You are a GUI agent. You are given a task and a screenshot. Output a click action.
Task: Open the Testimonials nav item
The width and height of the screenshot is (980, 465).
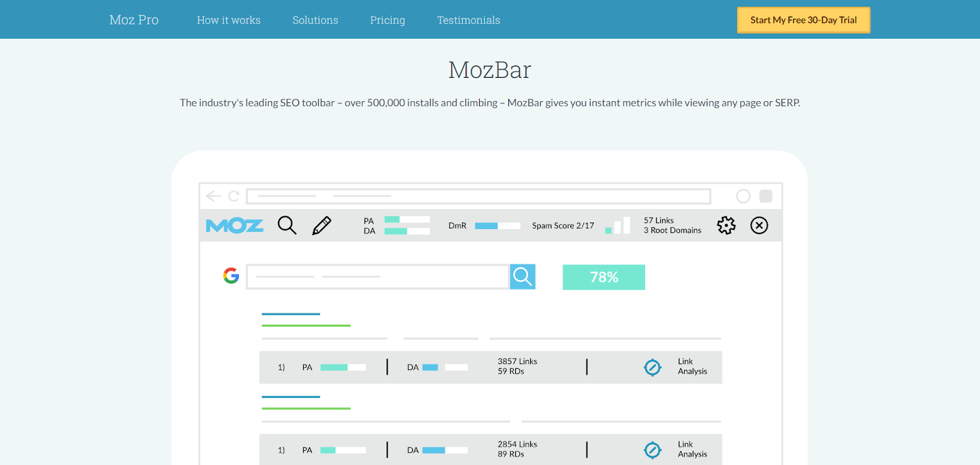coord(469,20)
